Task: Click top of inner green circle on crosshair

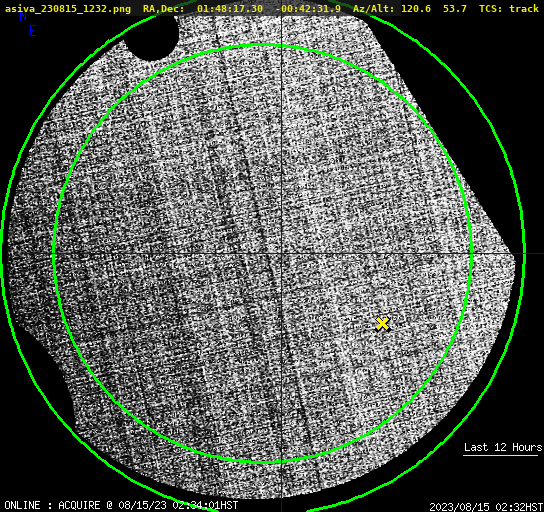Action: (x=281, y=46)
